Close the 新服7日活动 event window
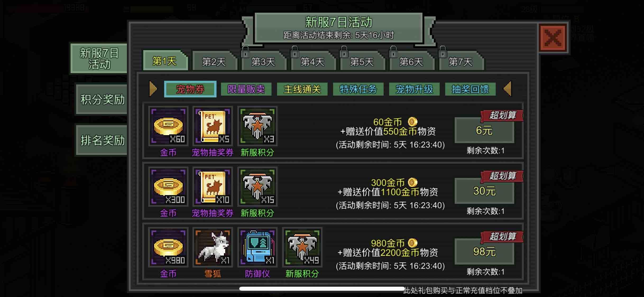Viewport: 644px width, 297px height. click(553, 38)
